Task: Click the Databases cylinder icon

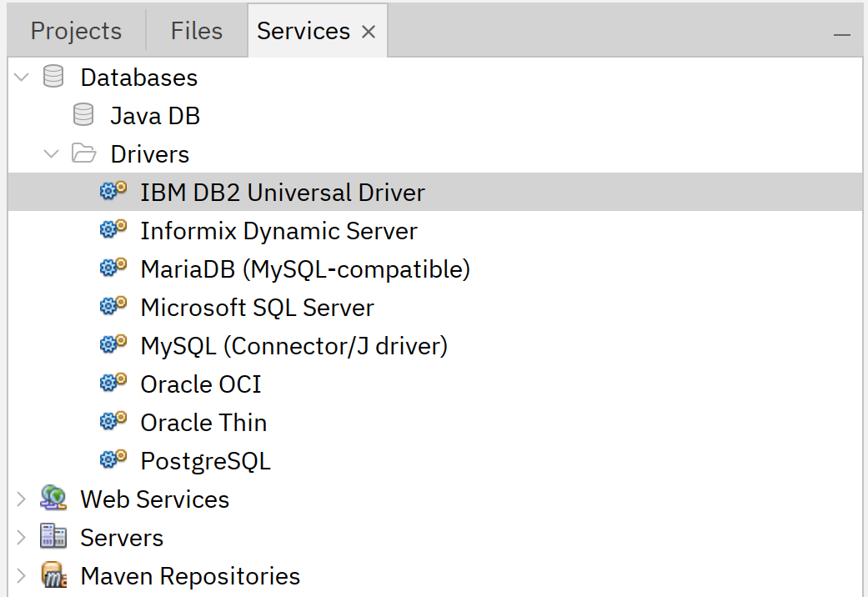Action: [x=53, y=78]
